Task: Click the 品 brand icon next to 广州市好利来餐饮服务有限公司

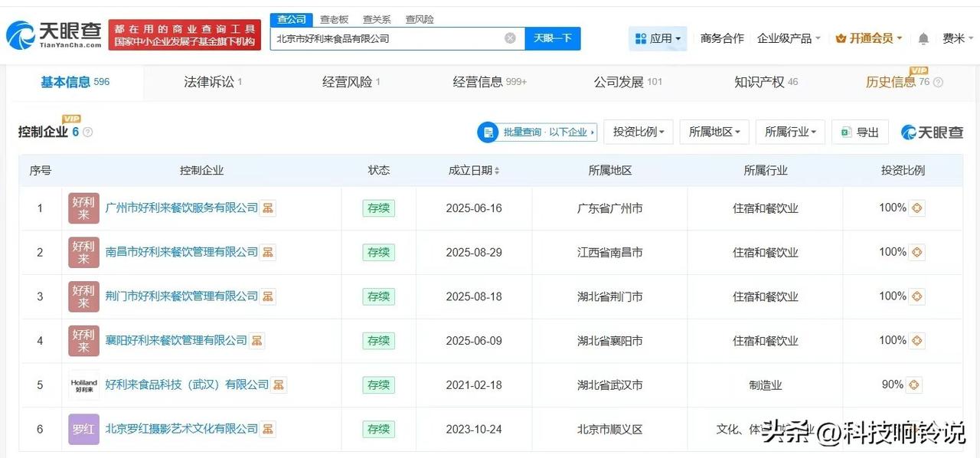Action: coord(267,208)
